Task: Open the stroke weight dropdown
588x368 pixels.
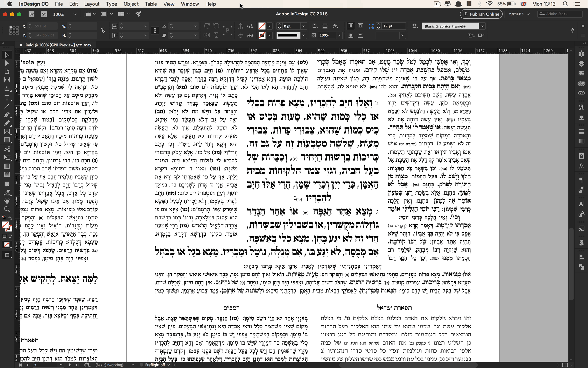Action: [x=304, y=26]
